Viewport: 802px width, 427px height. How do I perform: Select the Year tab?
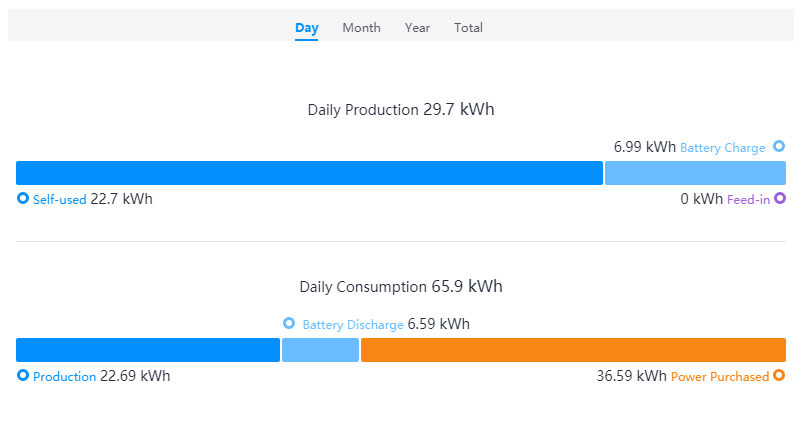tap(417, 28)
